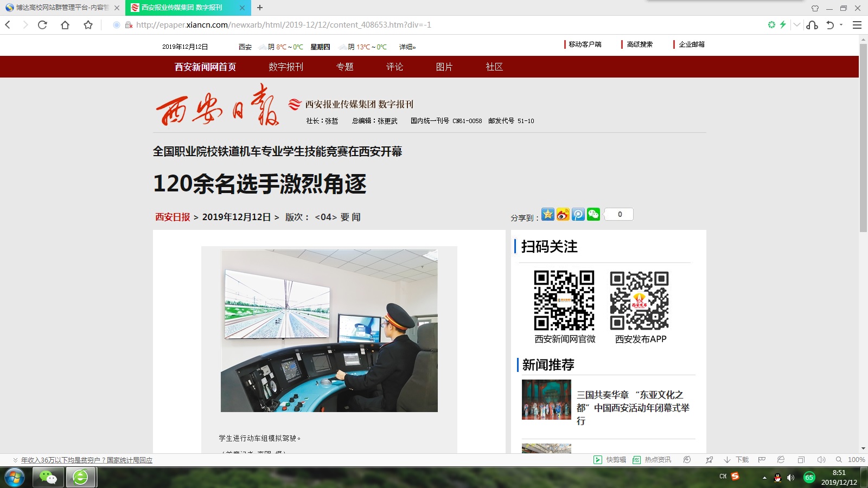Open the train simulator article photo
Image resolution: width=868 pixels, height=488 pixels.
click(x=329, y=331)
